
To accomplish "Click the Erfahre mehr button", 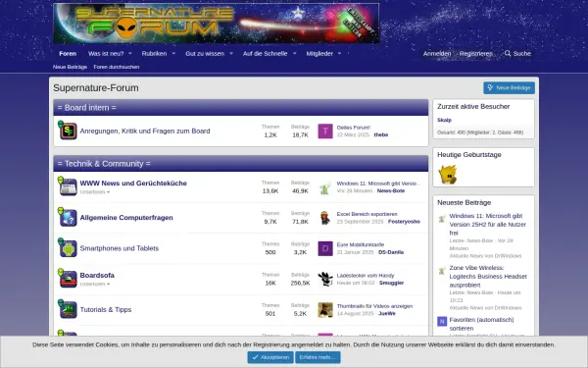I will (x=318, y=357).
